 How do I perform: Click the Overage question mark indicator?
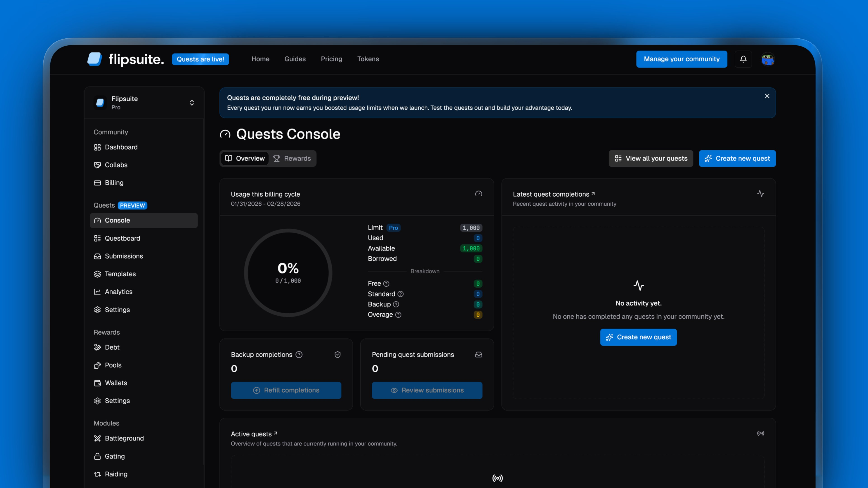tap(399, 314)
